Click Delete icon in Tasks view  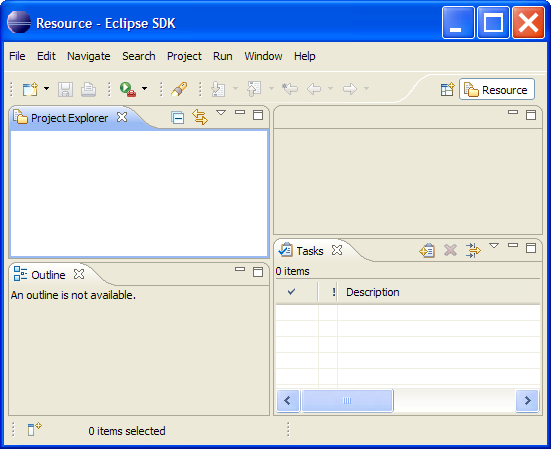click(x=450, y=250)
